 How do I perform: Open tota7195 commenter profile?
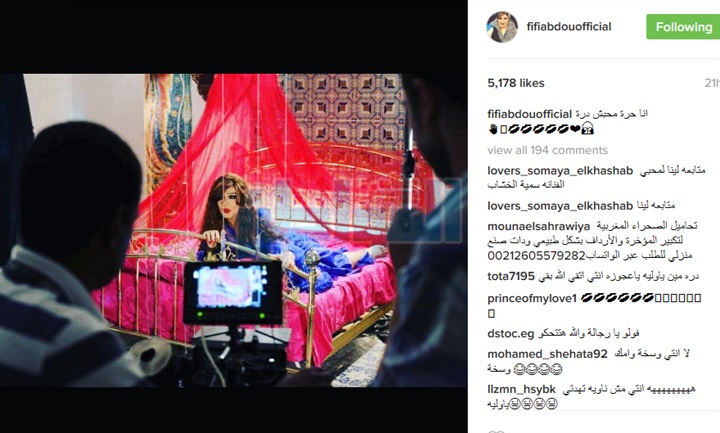tap(511, 276)
